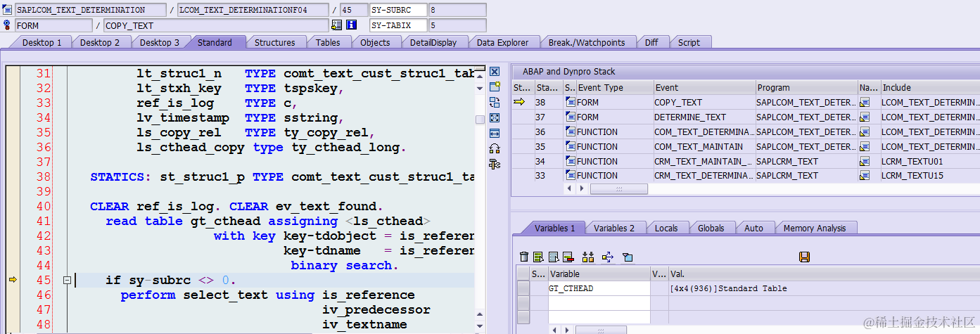Switch to the Locals tab
Image resolution: width=980 pixels, height=334 pixels.
(666, 228)
